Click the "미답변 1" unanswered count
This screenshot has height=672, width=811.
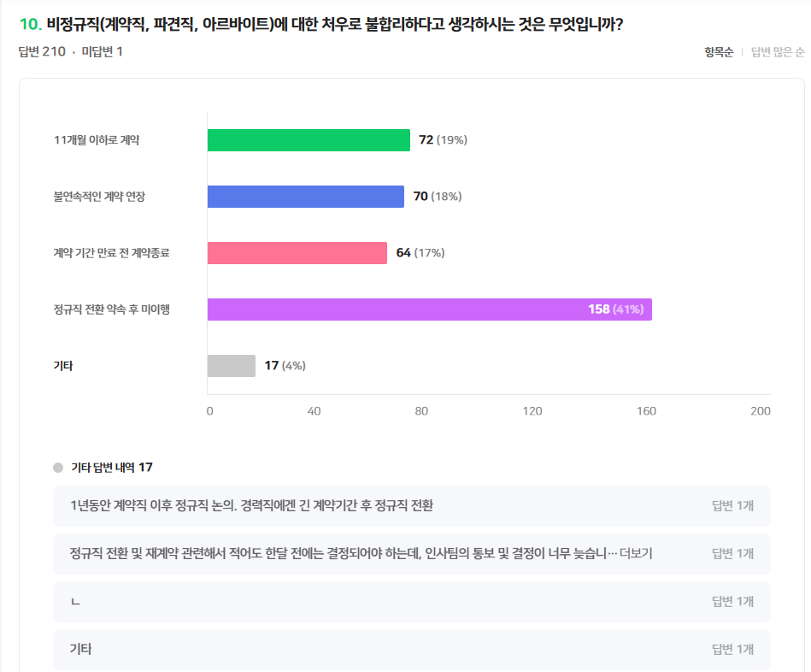click(103, 52)
